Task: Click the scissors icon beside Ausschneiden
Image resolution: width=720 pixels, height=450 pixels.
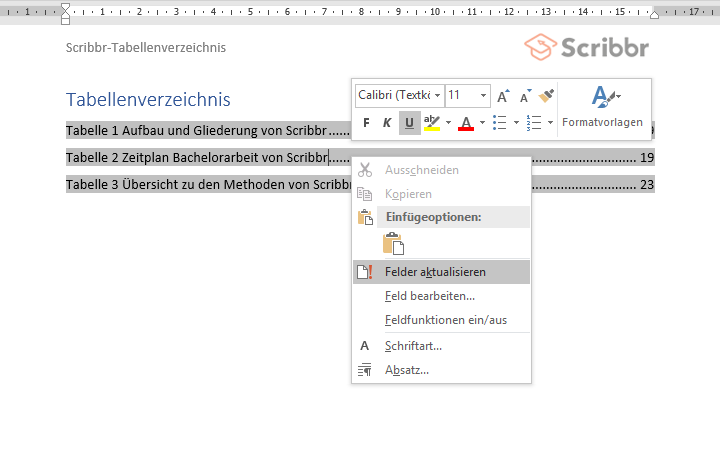Action: tap(365, 170)
